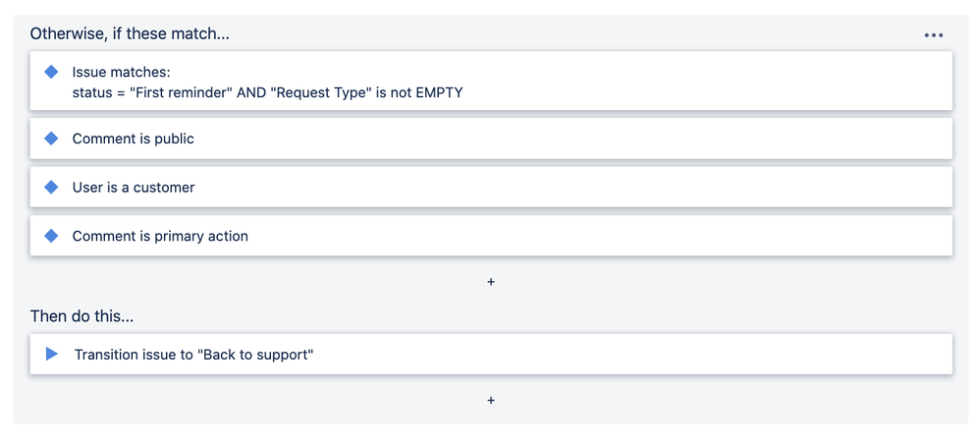Open the three-dots more options menu

click(933, 35)
